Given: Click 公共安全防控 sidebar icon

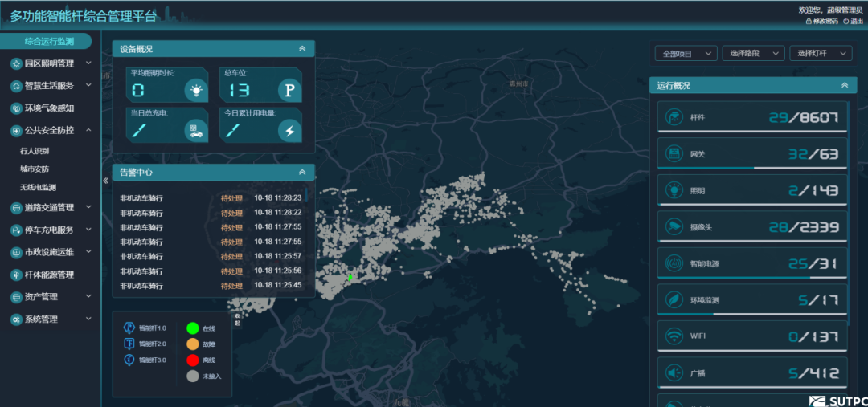Looking at the screenshot, I should pyautogui.click(x=17, y=131).
